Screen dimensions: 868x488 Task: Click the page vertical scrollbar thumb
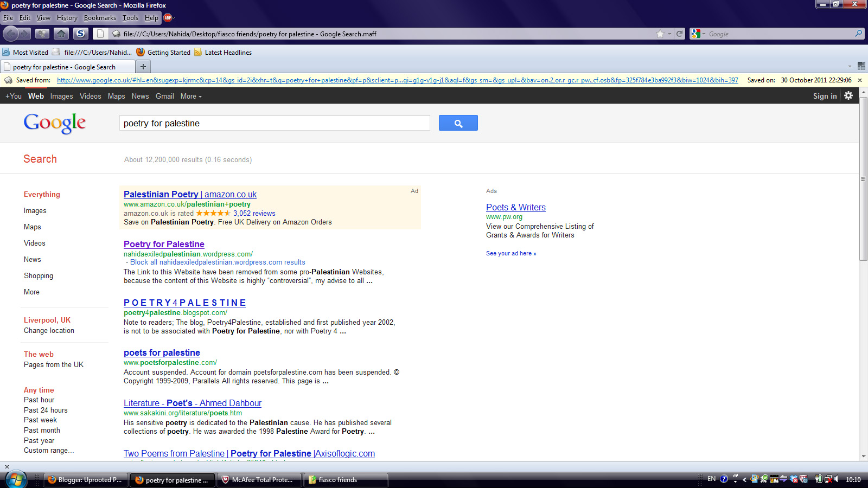(x=863, y=179)
